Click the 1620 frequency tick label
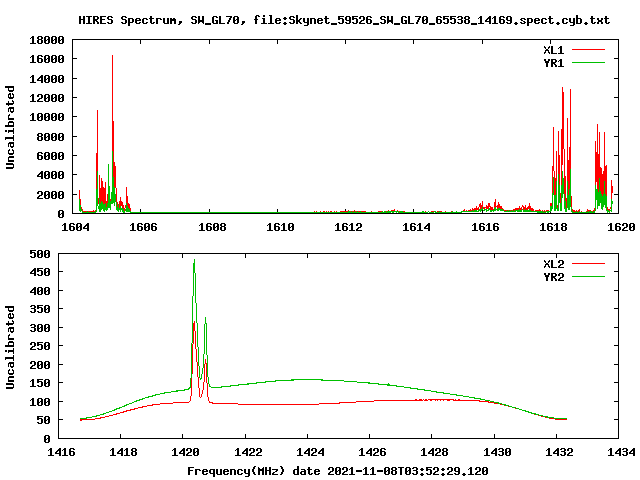The height and width of the screenshot is (480, 640). coord(621,227)
